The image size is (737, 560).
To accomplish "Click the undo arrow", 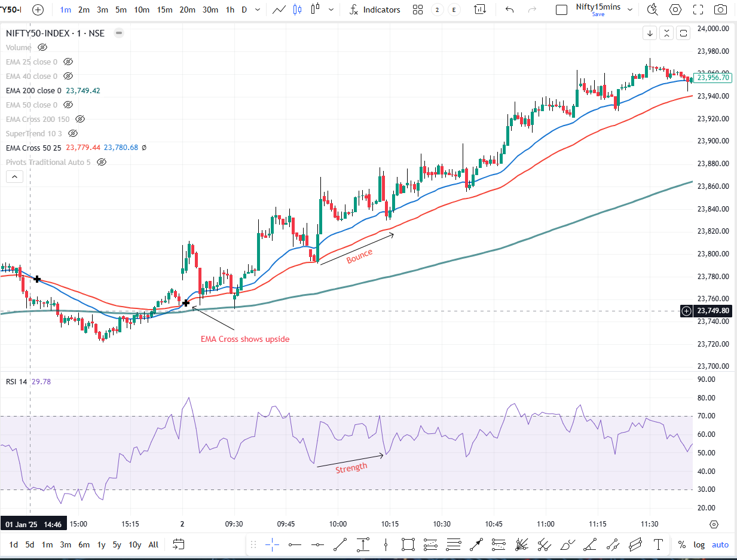I will [x=509, y=10].
